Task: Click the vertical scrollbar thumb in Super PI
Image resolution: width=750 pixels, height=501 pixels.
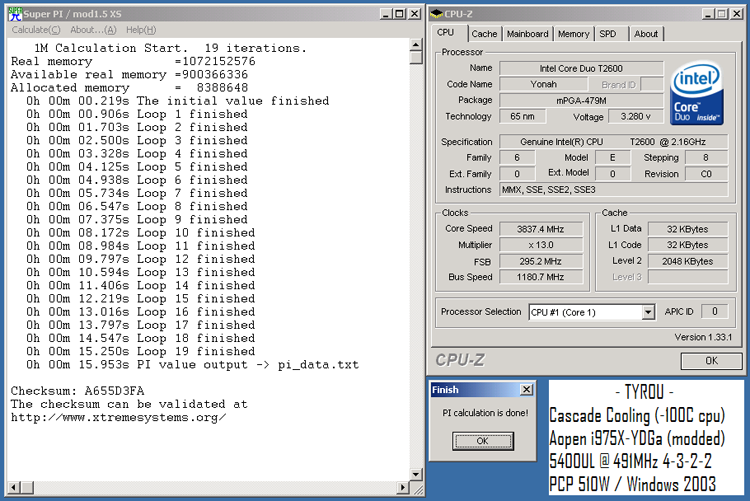Action: coord(416,57)
